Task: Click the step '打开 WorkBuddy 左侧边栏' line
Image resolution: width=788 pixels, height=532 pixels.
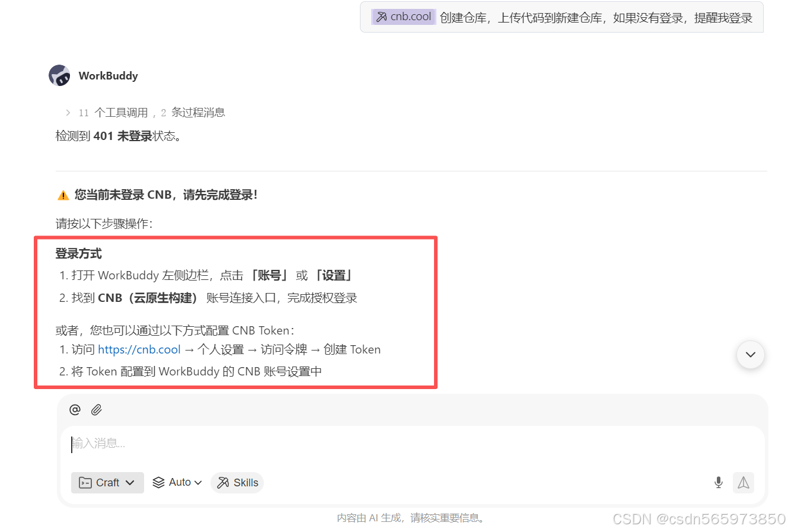Action: click(x=206, y=275)
